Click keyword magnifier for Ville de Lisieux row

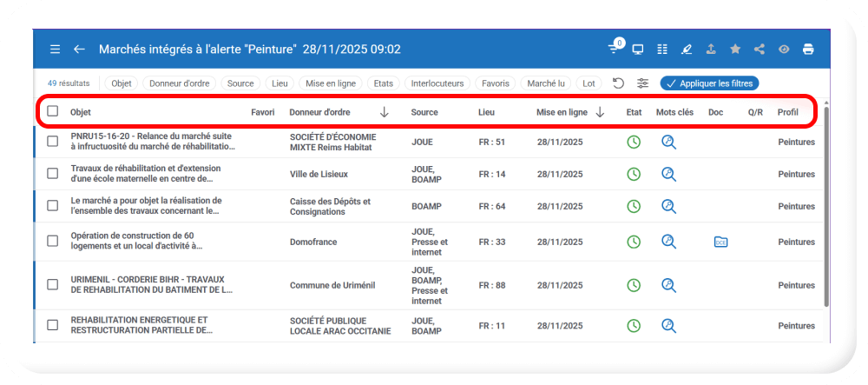point(667,175)
